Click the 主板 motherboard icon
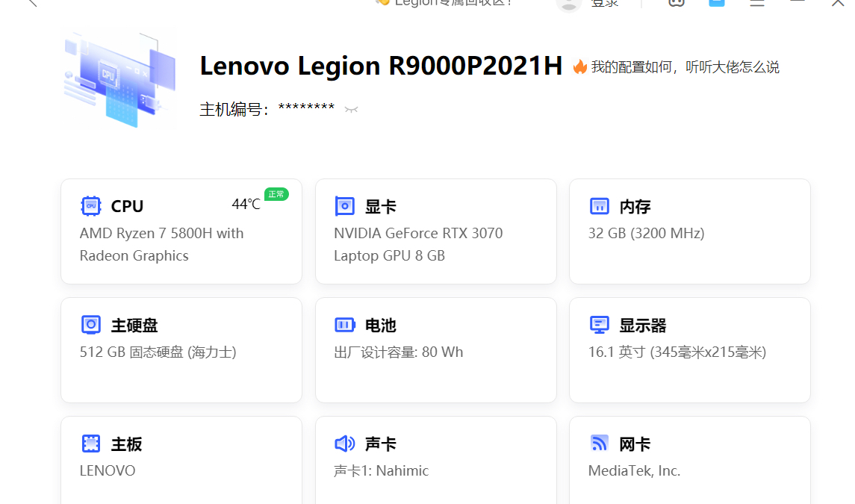Viewport: 855px width, 504px height. point(91,444)
